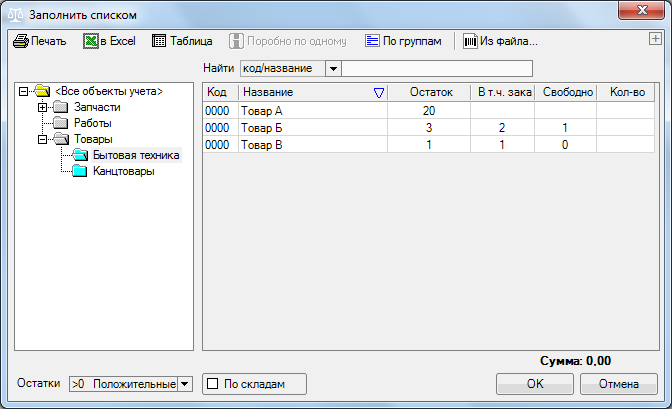This screenshot has height=409, width=672.
Task: Click the Остаток column header
Action: (428, 92)
